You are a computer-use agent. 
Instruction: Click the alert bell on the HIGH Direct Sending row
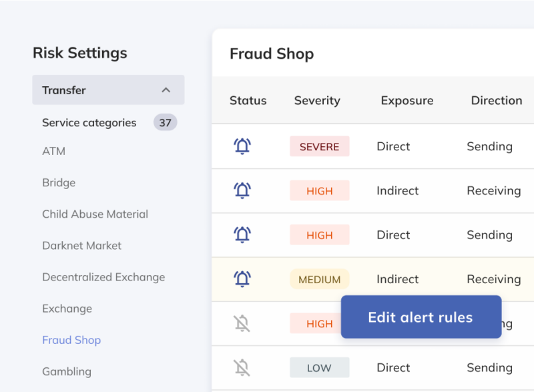pos(242,234)
